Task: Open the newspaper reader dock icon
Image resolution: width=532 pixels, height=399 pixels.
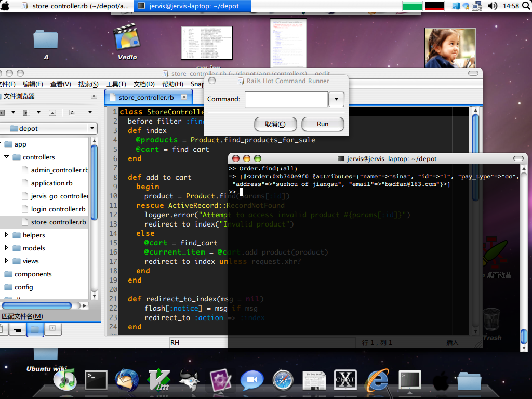Action: click(314, 380)
